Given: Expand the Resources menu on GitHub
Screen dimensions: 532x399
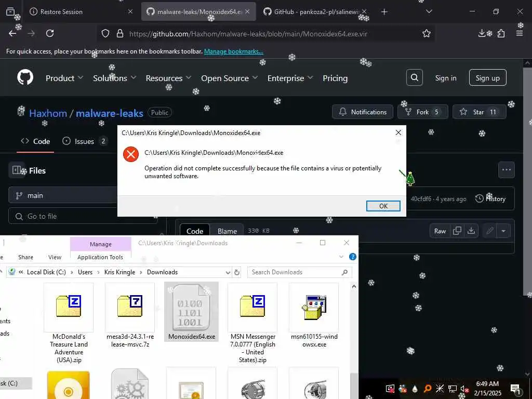Looking at the screenshot, I should tap(168, 78).
